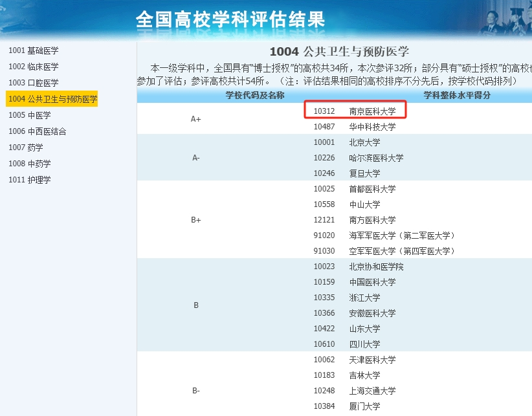Select 厦门大学 row
Screen dimensions: 532x416
[364, 406]
